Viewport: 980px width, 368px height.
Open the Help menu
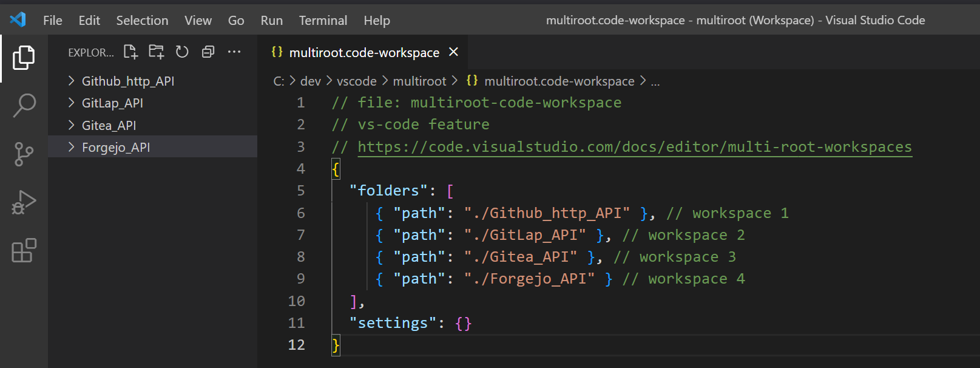coord(376,20)
